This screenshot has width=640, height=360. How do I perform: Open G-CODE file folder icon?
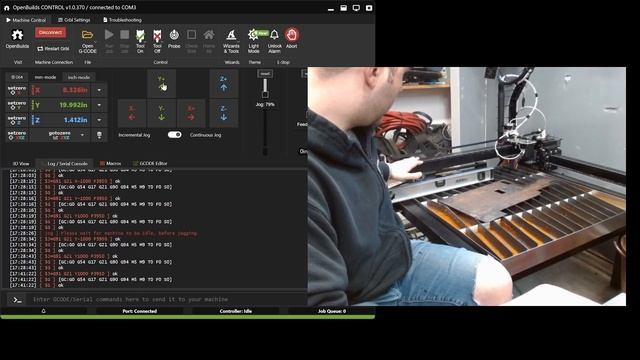[x=87, y=35]
